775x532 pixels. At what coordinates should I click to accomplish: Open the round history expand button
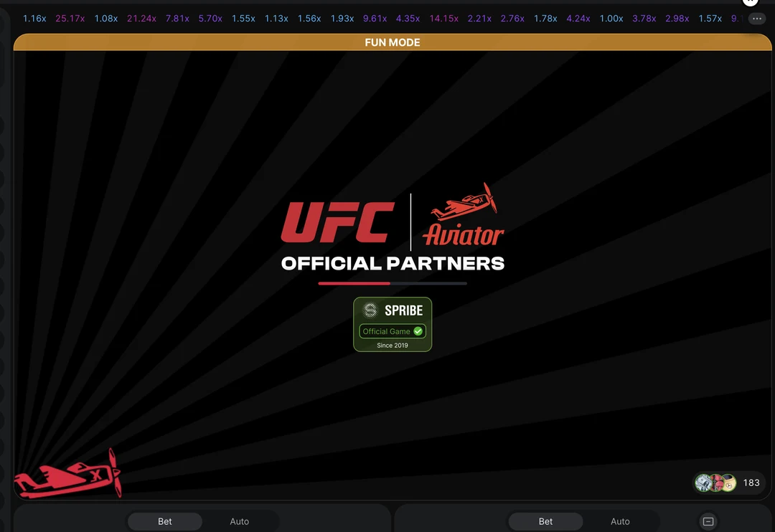tap(757, 19)
